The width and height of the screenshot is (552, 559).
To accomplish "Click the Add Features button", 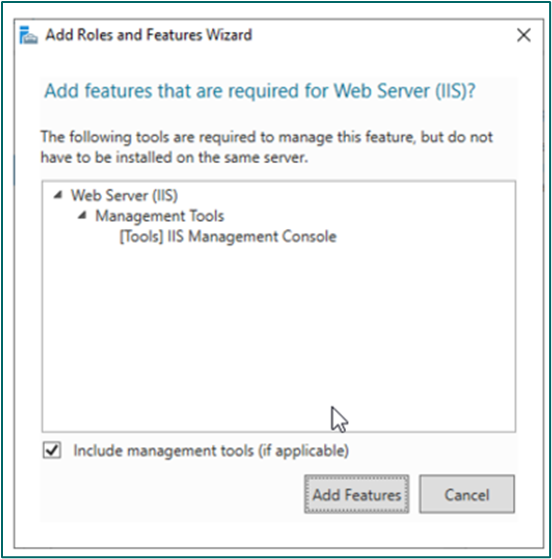I will click(356, 494).
